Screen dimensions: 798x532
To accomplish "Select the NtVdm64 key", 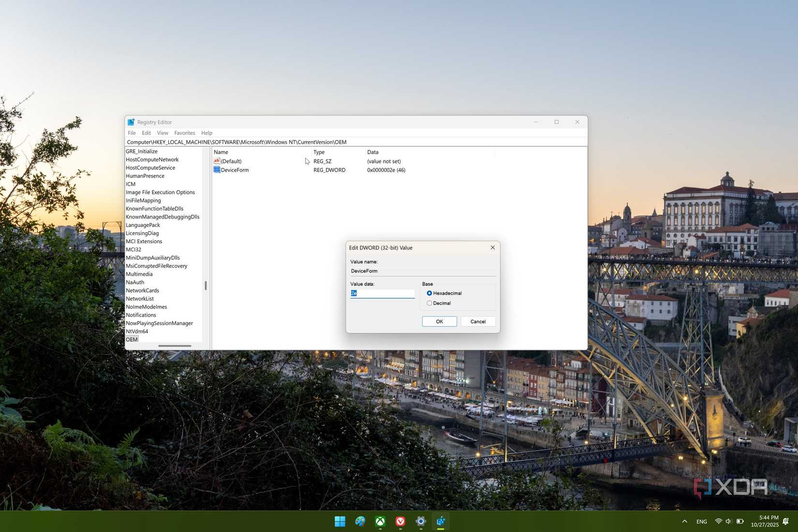I will (x=137, y=332).
